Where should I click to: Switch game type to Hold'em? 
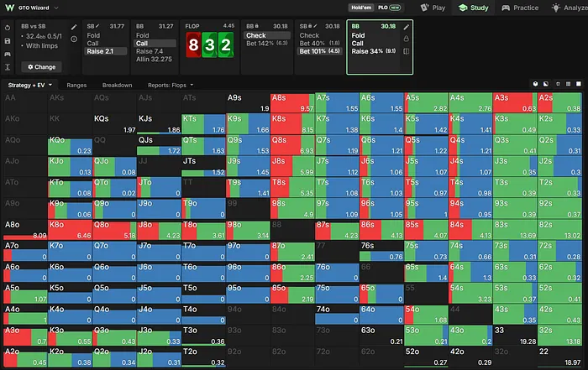361,8
